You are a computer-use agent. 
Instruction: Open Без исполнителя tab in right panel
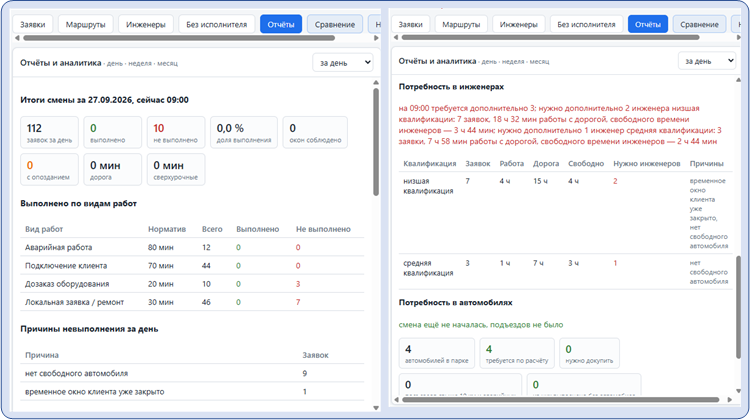coord(586,24)
